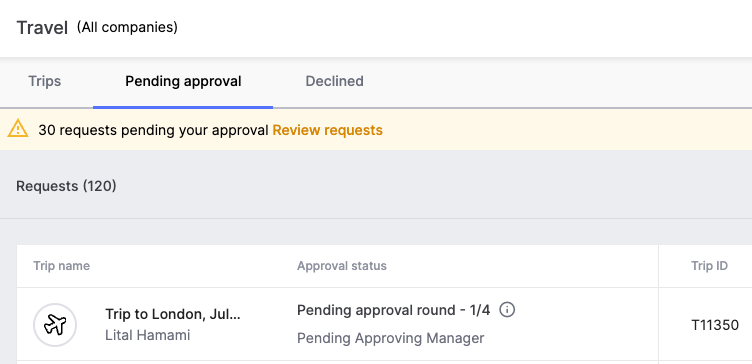The height and width of the screenshot is (364, 752).
Task: Open the Declined tab
Action: click(x=334, y=81)
